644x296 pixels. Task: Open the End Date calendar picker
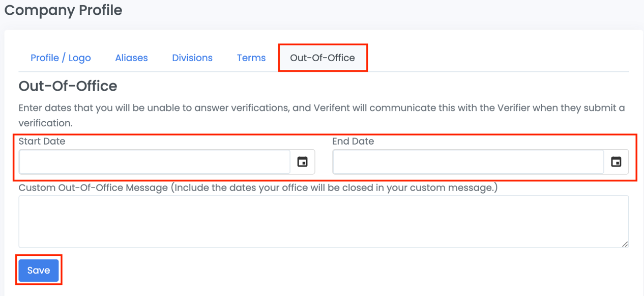click(616, 162)
